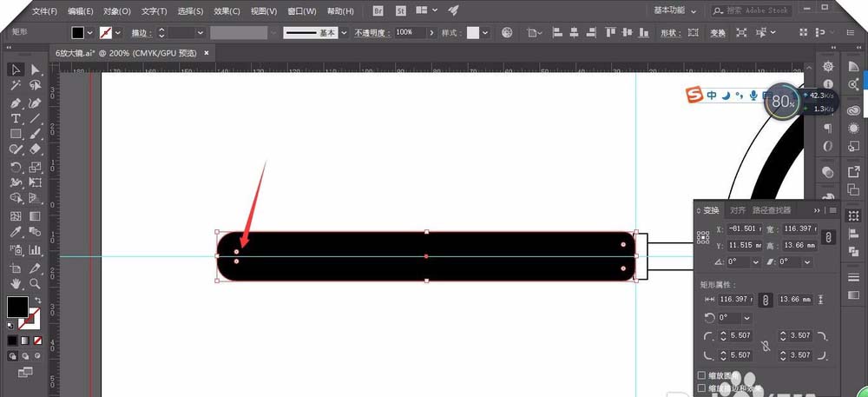Select the Shape Builder tool

[x=16, y=198]
